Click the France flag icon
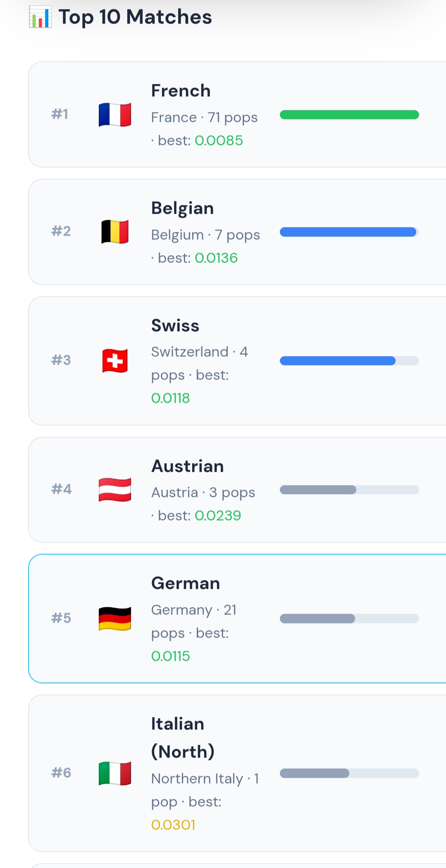The width and height of the screenshot is (446, 868). [x=115, y=115]
